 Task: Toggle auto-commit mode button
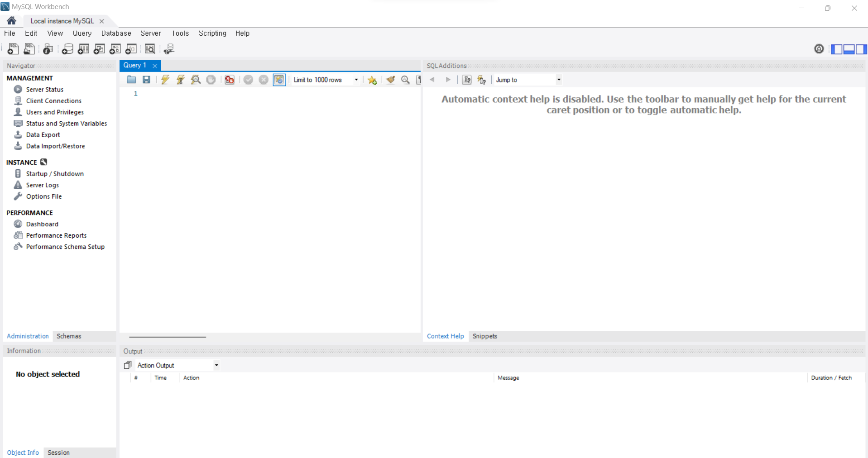(x=279, y=80)
